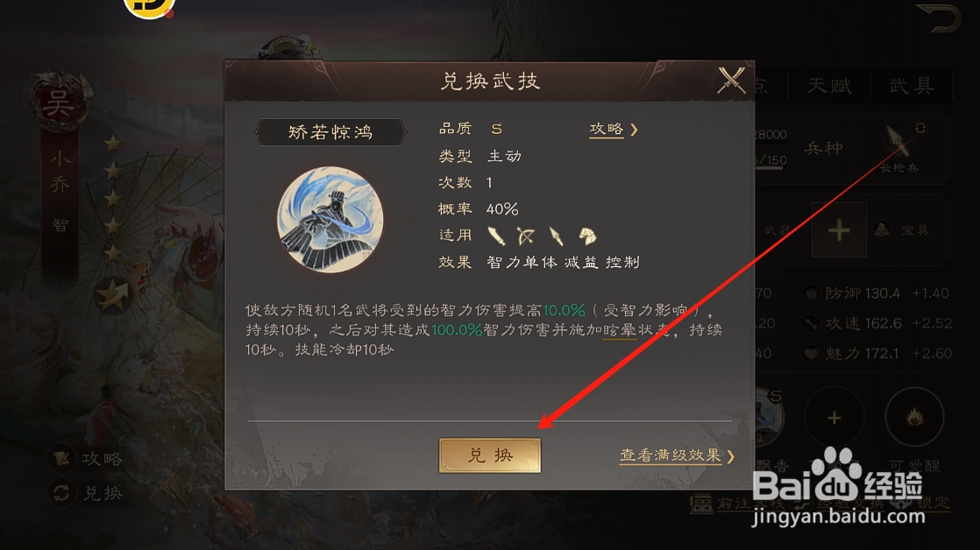980x550 pixels.
Task: Click the 矫若惊鸿 skill portrait
Action: tap(330, 219)
